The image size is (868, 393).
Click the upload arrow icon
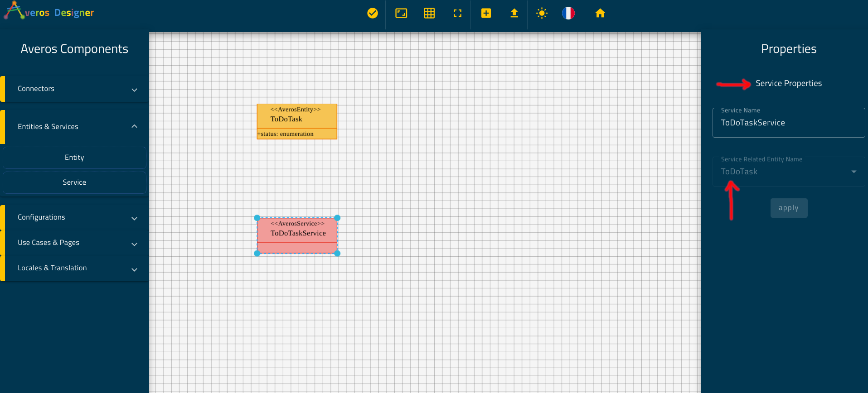[x=514, y=13]
